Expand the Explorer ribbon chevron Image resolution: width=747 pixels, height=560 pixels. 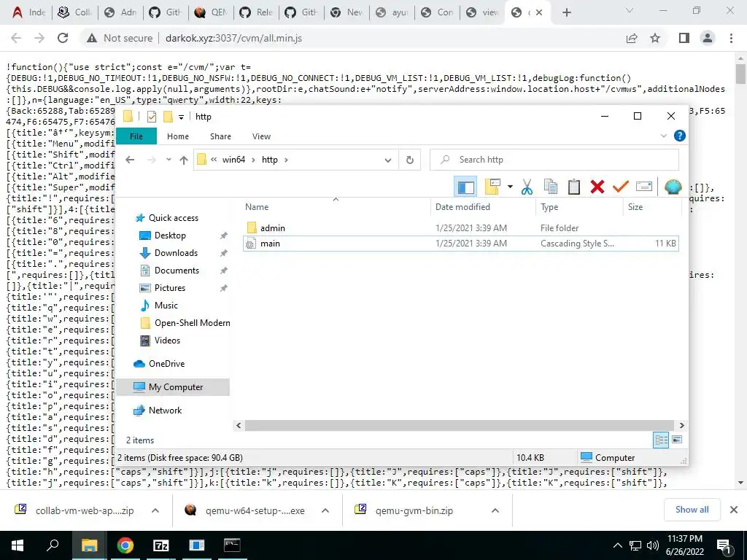tap(664, 136)
